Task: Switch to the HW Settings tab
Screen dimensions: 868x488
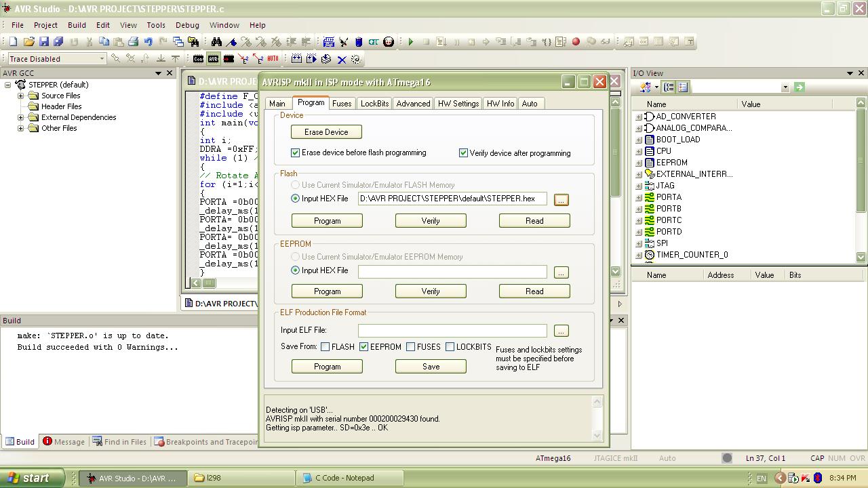Action: tap(458, 104)
